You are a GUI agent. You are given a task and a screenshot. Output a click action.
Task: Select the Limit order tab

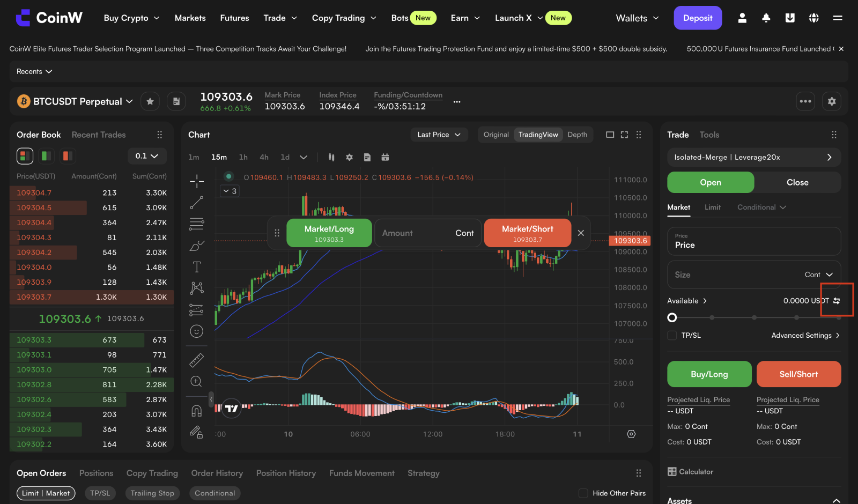pos(712,207)
